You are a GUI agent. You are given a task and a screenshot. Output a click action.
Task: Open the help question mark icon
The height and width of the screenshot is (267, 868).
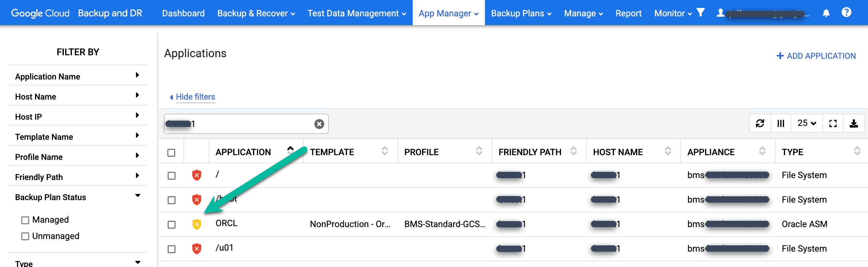(x=846, y=13)
